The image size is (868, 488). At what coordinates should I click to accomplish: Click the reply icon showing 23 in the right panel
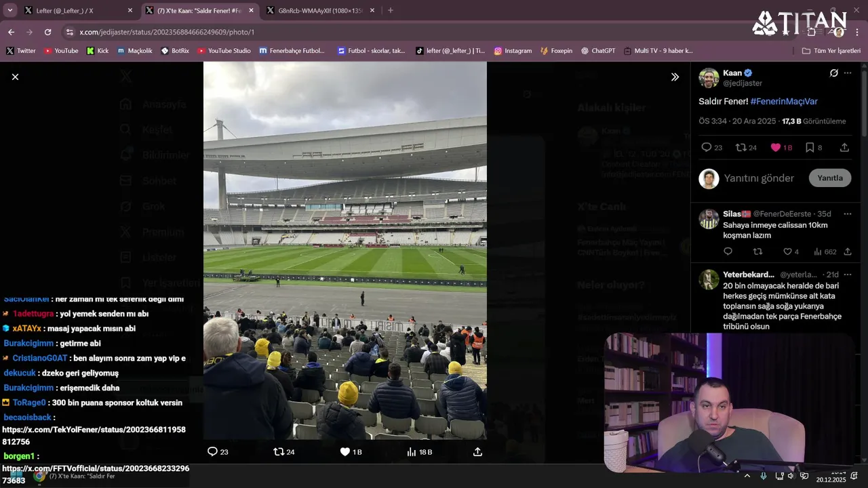[x=711, y=147]
